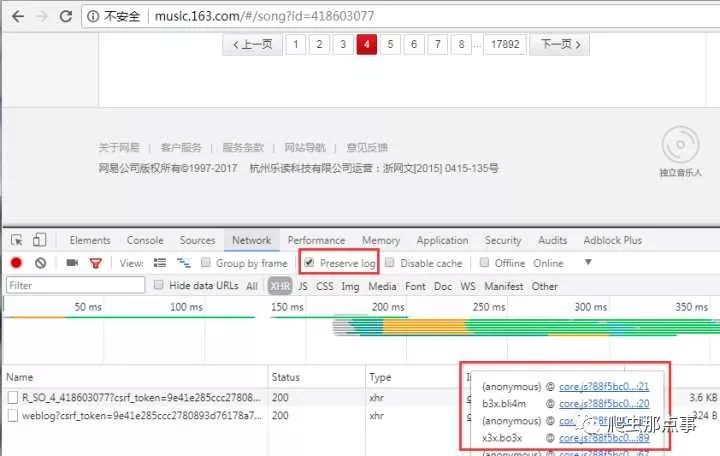Open page 8 in pagination
Viewport: 720px width, 456px height.
[x=461, y=45]
